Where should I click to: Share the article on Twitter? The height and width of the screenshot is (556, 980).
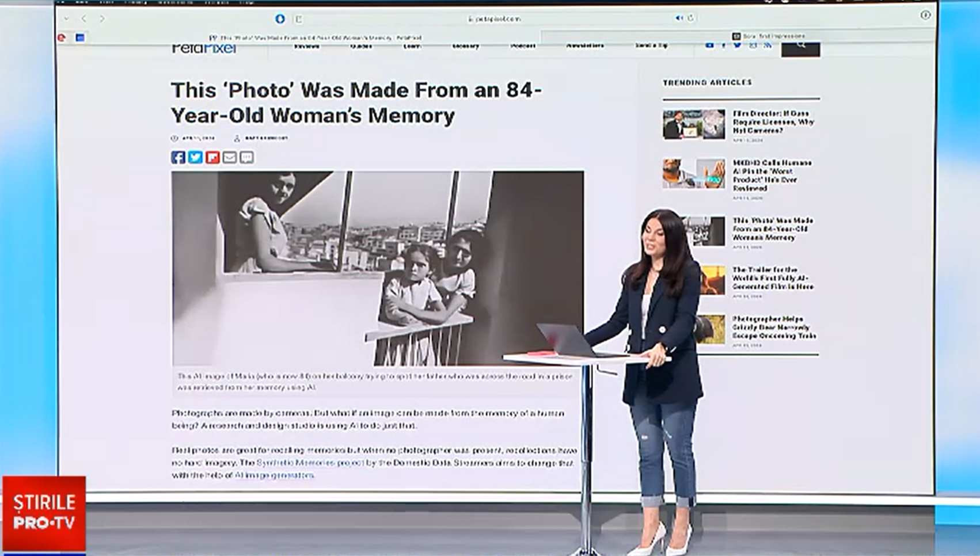(195, 157)
